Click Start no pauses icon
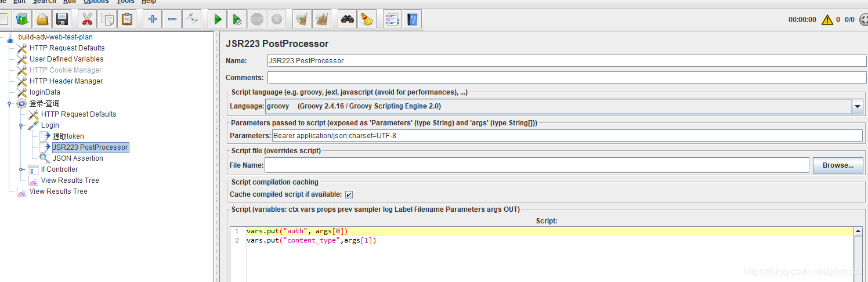This screenshot has height=282, width=868. click(237, 19)
